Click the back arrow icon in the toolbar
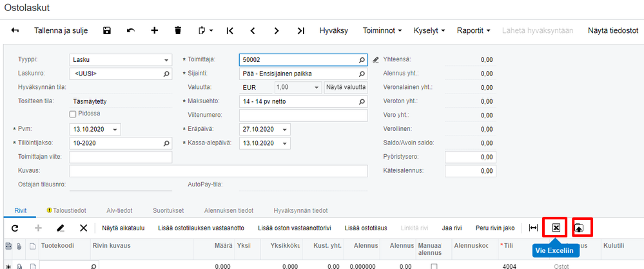Viewport: 644px width, 269px height. (15, 30)
